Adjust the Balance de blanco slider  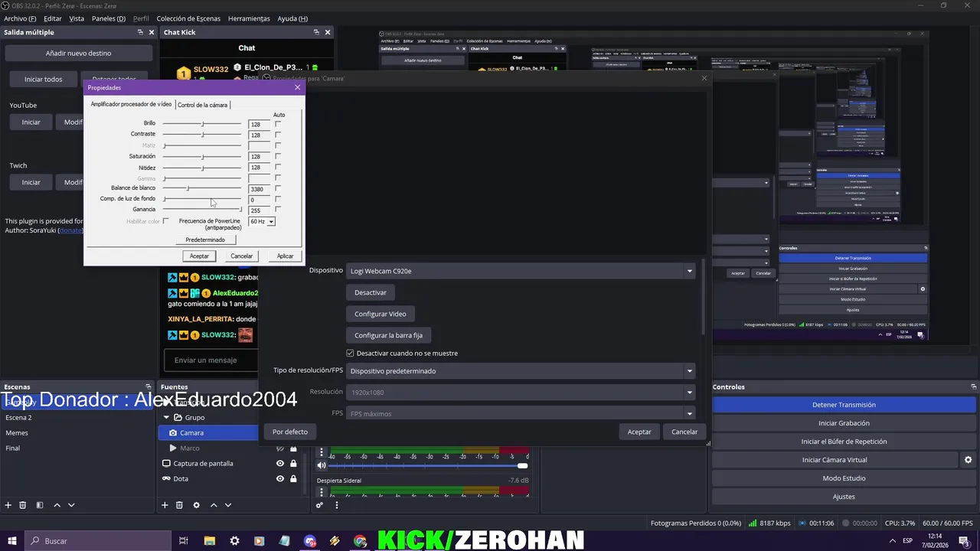coord(202,188)
